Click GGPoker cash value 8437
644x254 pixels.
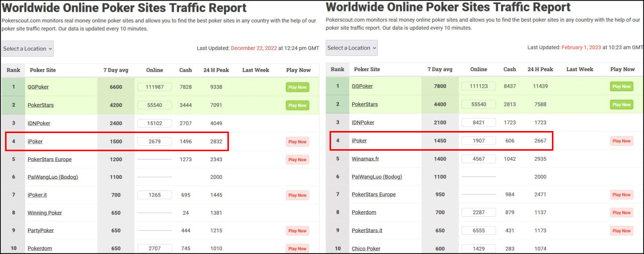pyautogui.click(x=510, y=86)
